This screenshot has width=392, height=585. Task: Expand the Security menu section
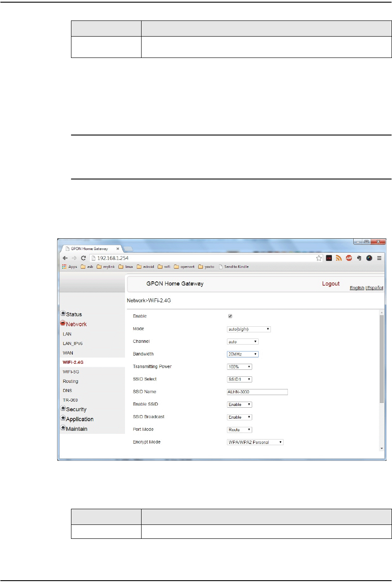(x=73, y=409)
